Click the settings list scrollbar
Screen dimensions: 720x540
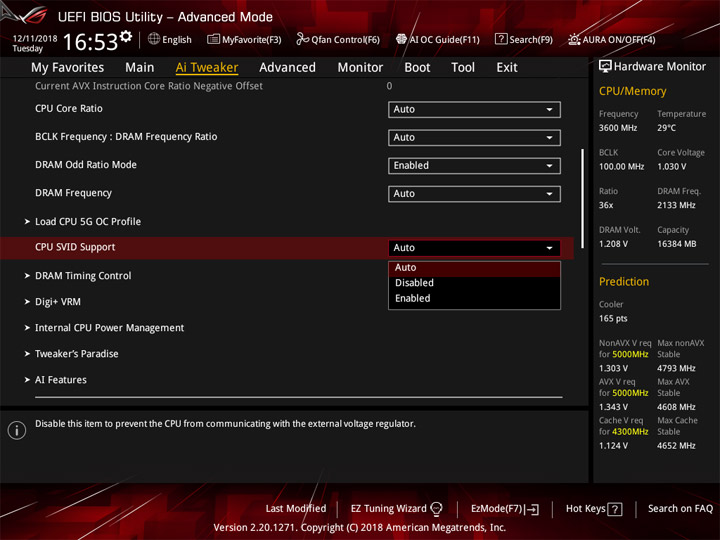(x=583, y=198)
